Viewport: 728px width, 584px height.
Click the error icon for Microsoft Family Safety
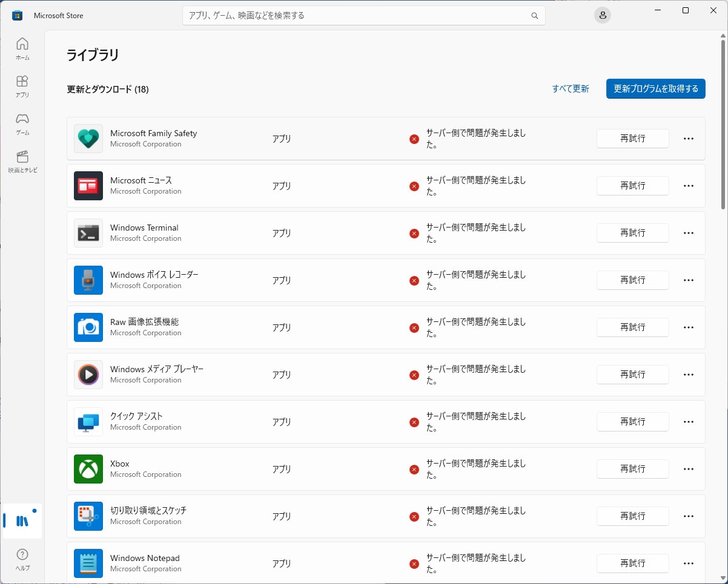click(x=414, y=139)
